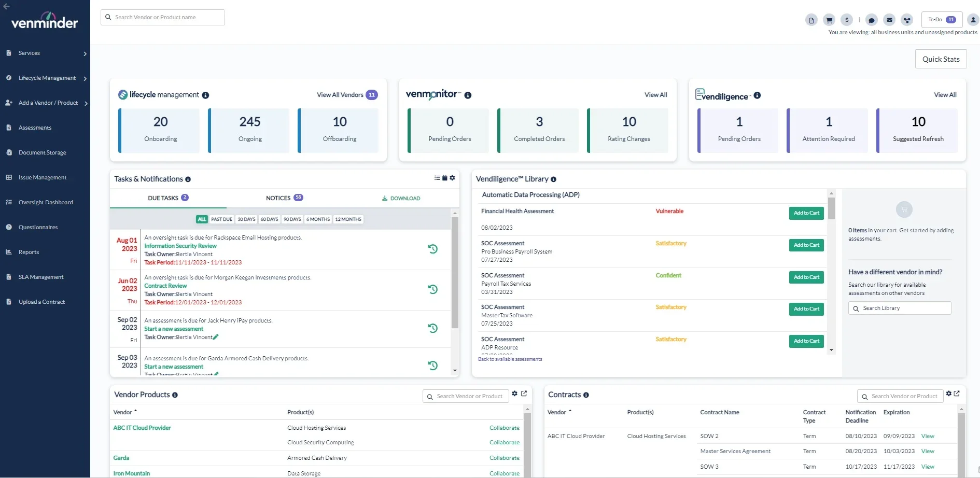Expand the Lifecycle Management sidebar menu
Image resolution: width=980 pixels, height=478 pixels.
tap(47, 78)
